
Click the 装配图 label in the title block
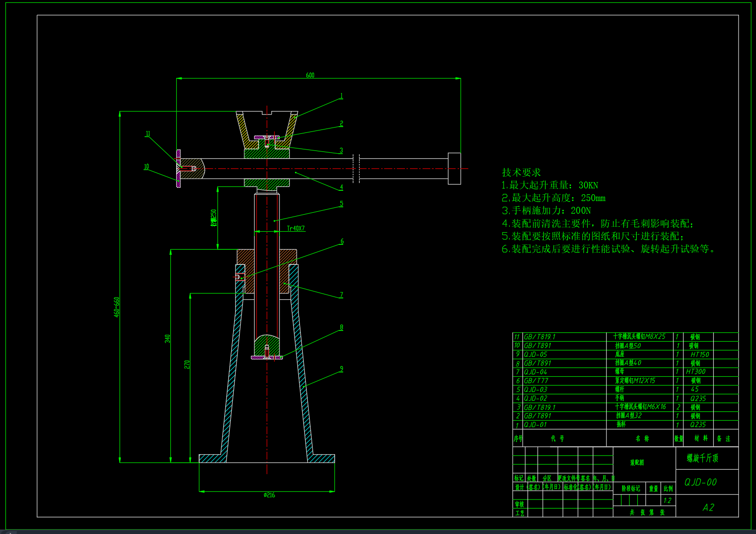[638, 463]
